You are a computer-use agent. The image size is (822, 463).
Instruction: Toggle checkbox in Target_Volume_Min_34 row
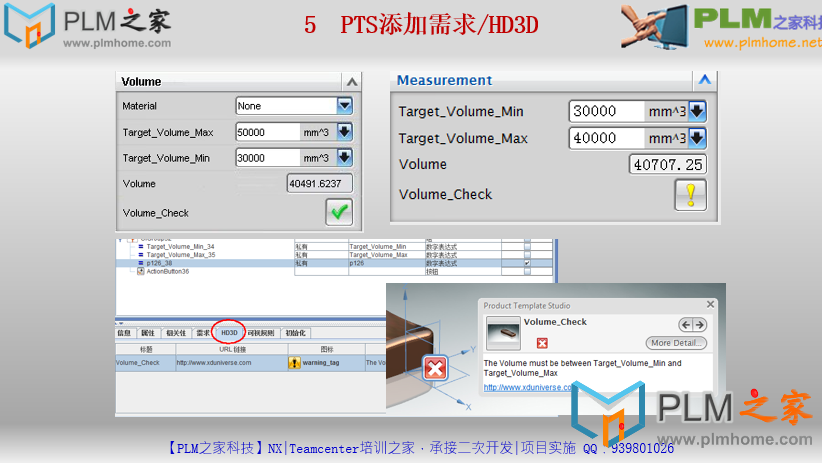pyautogui.click(x=527, y=246)
